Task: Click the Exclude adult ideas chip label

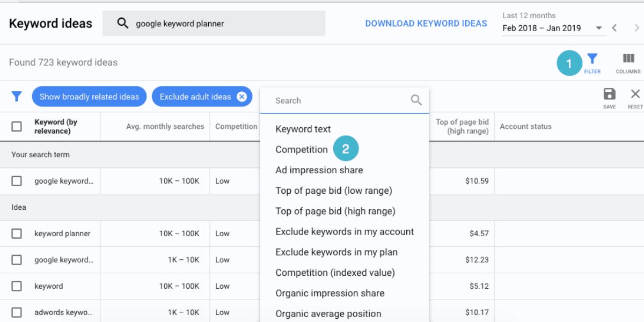Action: coord(195,97)
